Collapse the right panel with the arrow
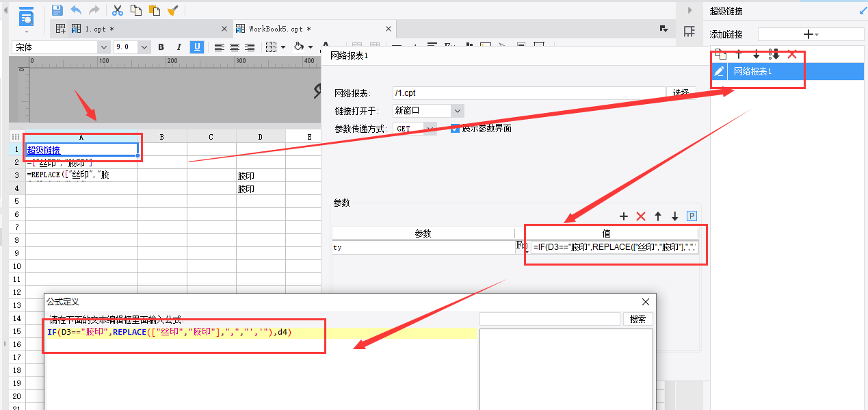868x410 pixels. [689, 10]
